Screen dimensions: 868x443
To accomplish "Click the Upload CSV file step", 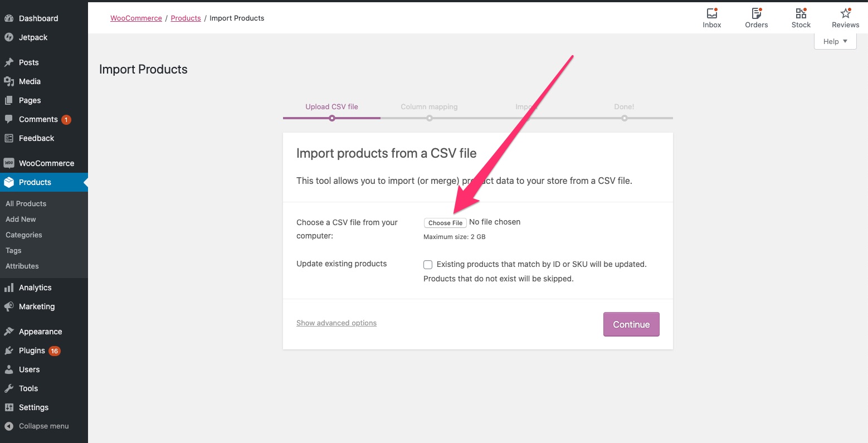I will click(x=331, y=106).
